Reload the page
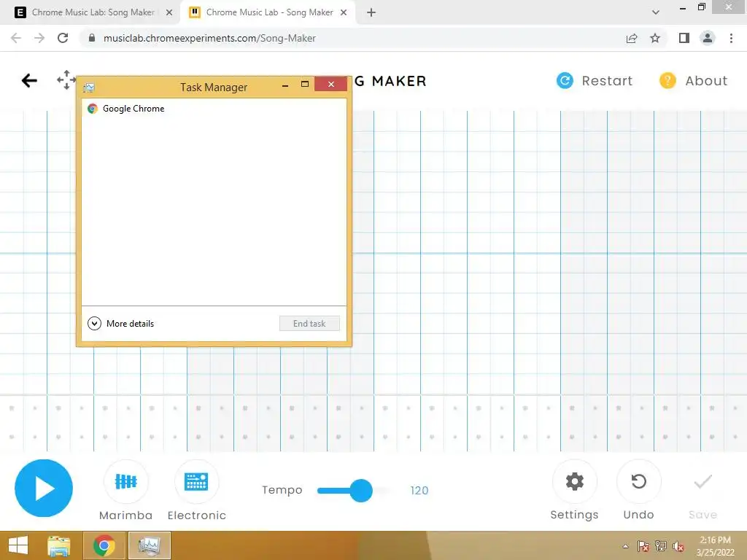 [x=63, y=38]
